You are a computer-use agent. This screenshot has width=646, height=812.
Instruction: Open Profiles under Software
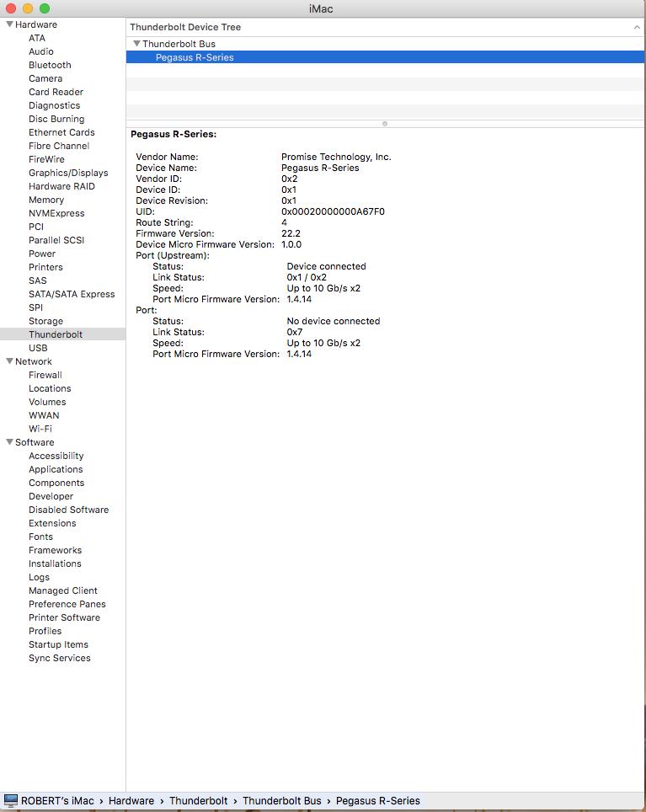[45, 631]
